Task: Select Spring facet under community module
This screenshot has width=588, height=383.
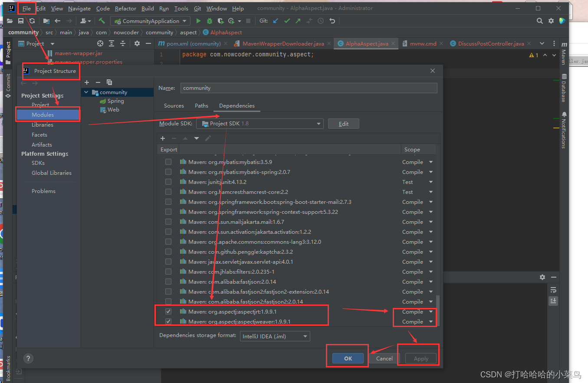Action: (112, 101)
